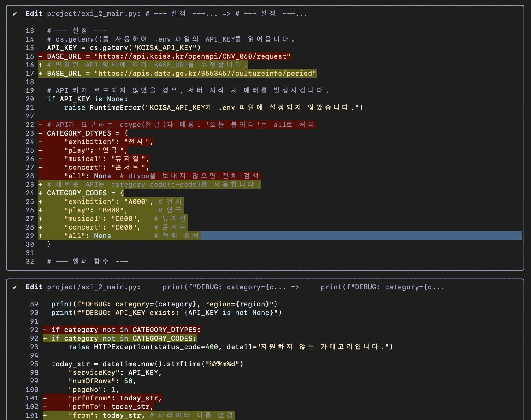Click the 'if API_KEY is None:' line

click(87, 99)
